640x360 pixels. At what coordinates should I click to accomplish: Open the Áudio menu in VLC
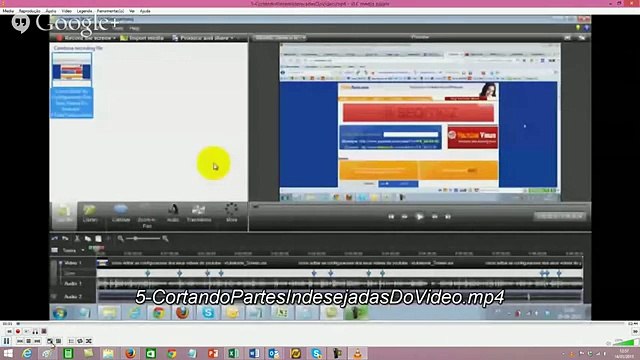[51, 11]
